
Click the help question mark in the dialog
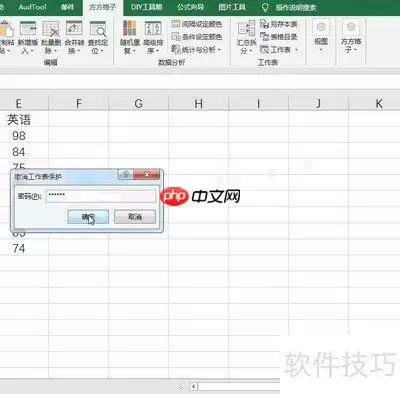(126, 174)
